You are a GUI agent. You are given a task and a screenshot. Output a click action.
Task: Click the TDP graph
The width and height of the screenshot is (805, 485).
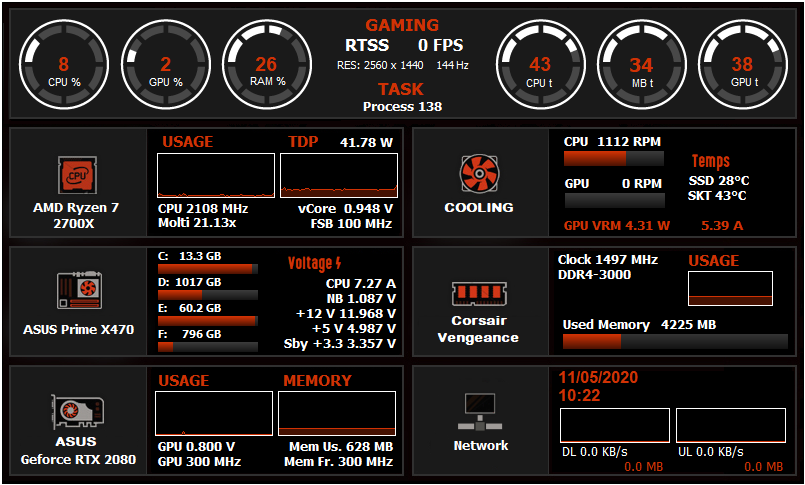pos(339,176)
